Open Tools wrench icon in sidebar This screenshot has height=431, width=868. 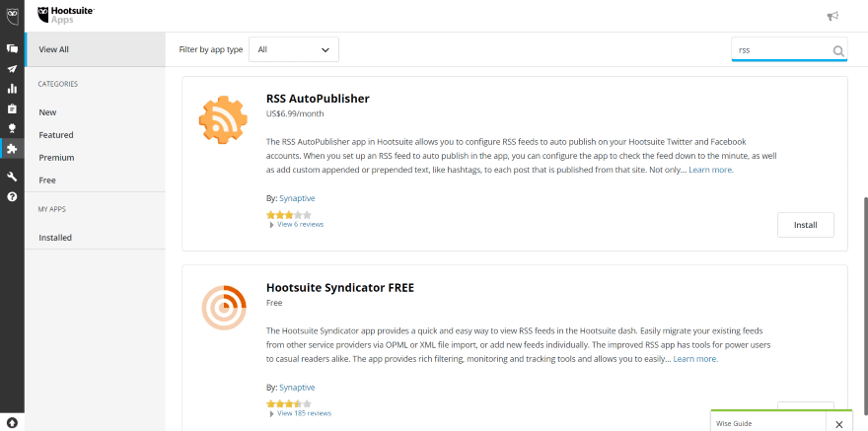click(12, 177)
